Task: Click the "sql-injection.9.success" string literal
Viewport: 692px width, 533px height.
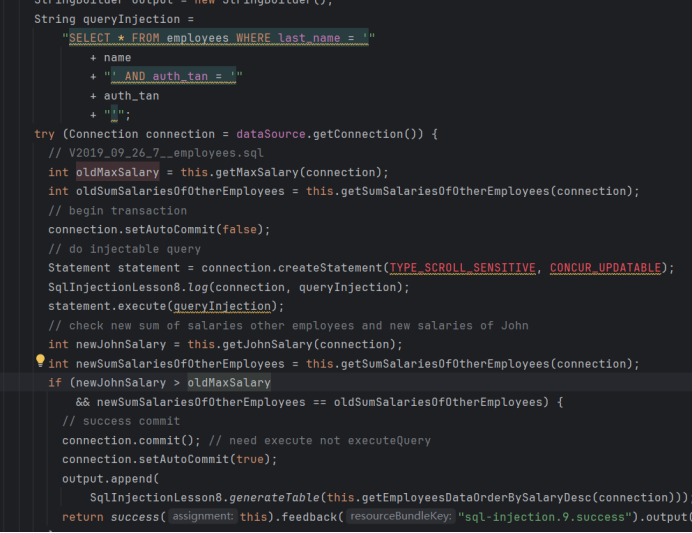Action: (x=544, y=517)
